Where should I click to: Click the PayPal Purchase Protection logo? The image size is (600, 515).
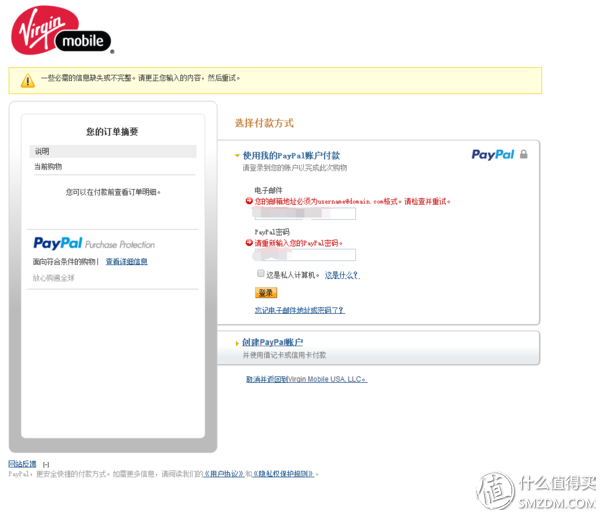point(94,243)
